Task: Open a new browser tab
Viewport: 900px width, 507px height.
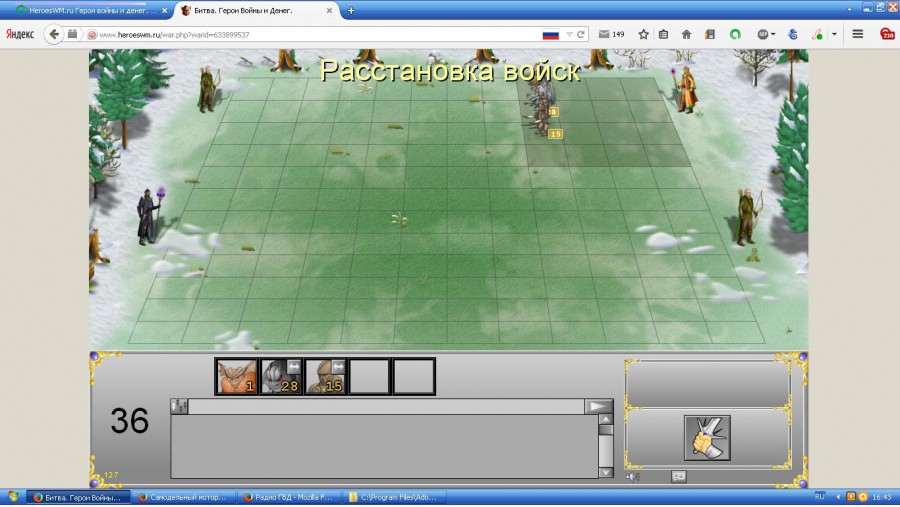Action: (351, 10)
